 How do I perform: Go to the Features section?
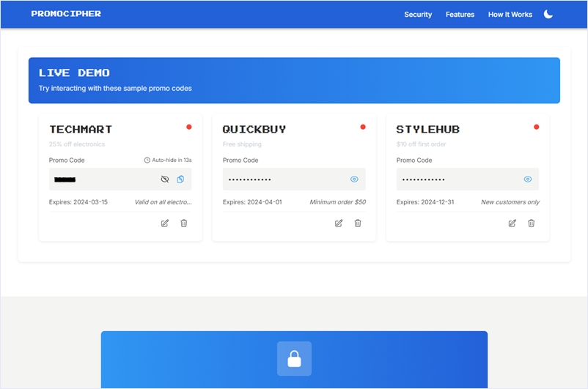460,15
